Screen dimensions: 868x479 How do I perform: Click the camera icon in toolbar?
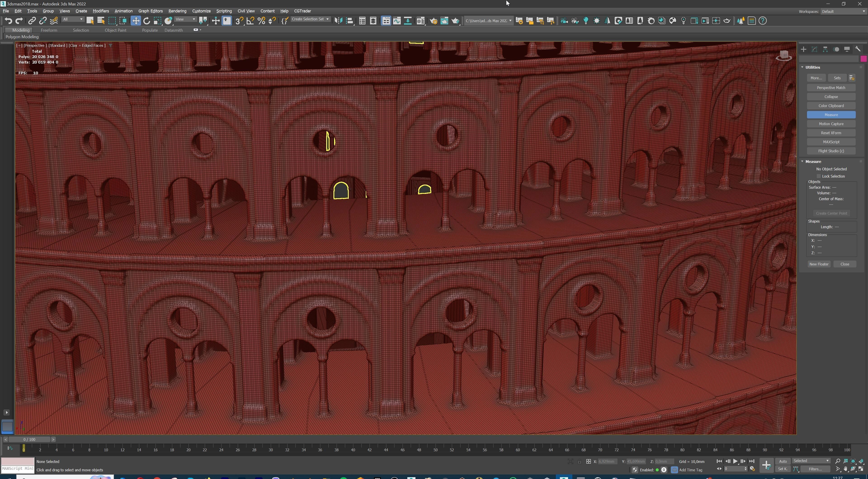[x=564, y=21]
